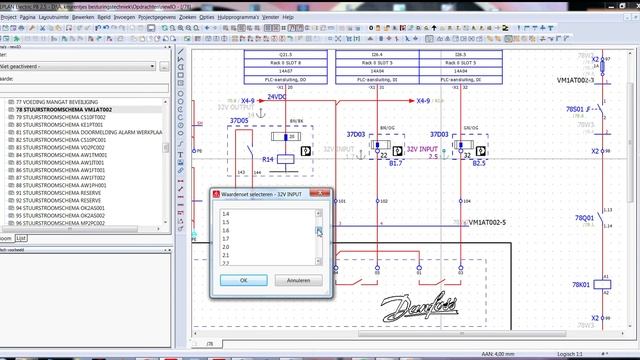
Task: Select the Line drawing tool in vertical toolbar
Action: click(180, 51)
